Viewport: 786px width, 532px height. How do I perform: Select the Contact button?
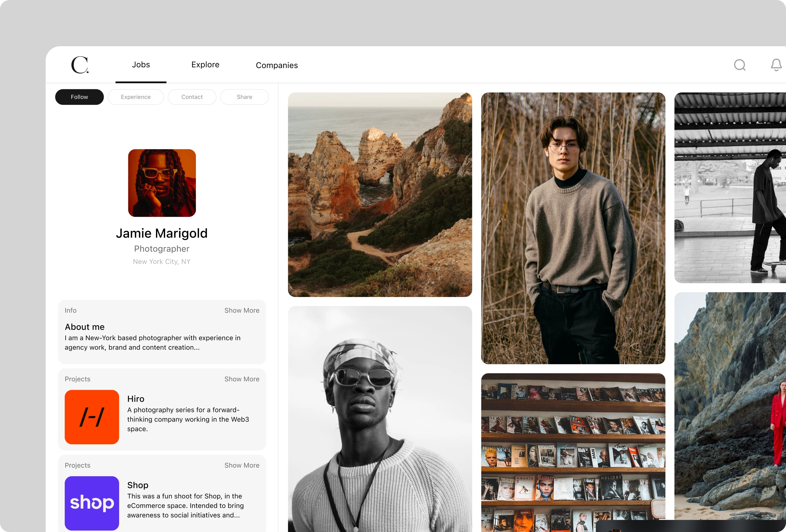click(192, 97)
